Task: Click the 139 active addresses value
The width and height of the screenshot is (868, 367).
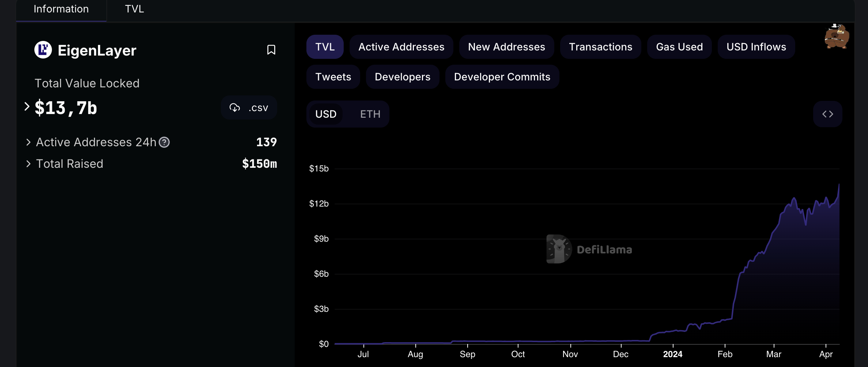Action: point(266,142)
